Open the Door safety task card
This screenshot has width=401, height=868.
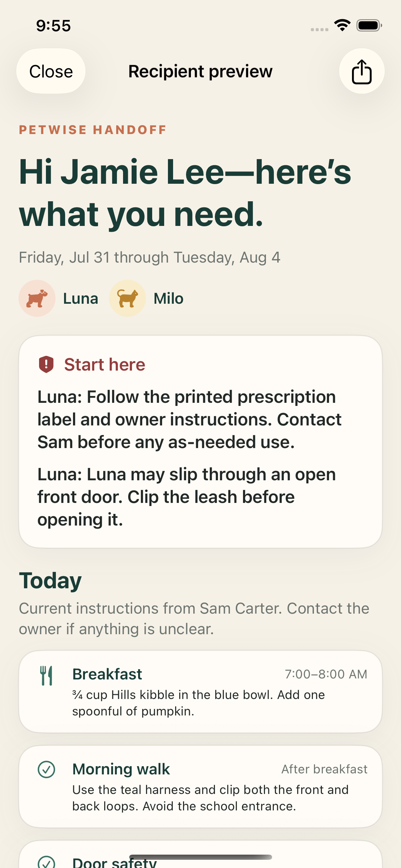pyautogui.click(x=200, y=854)
